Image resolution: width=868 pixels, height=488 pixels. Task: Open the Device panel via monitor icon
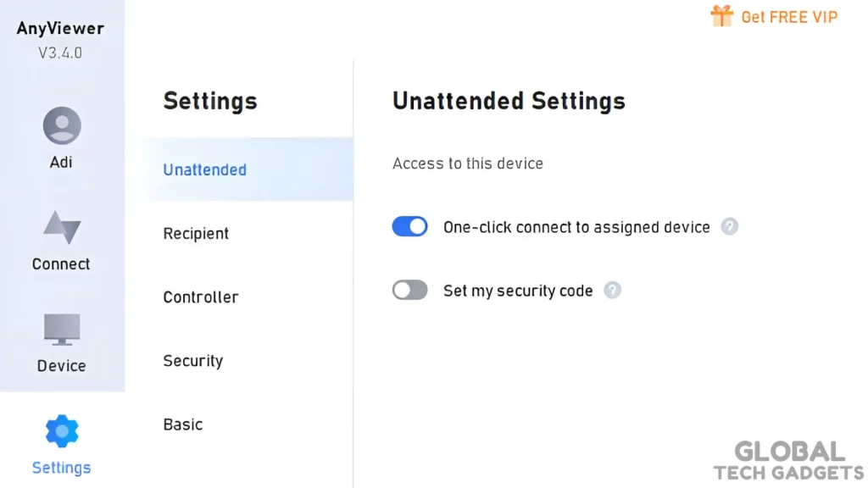point(60,330)
